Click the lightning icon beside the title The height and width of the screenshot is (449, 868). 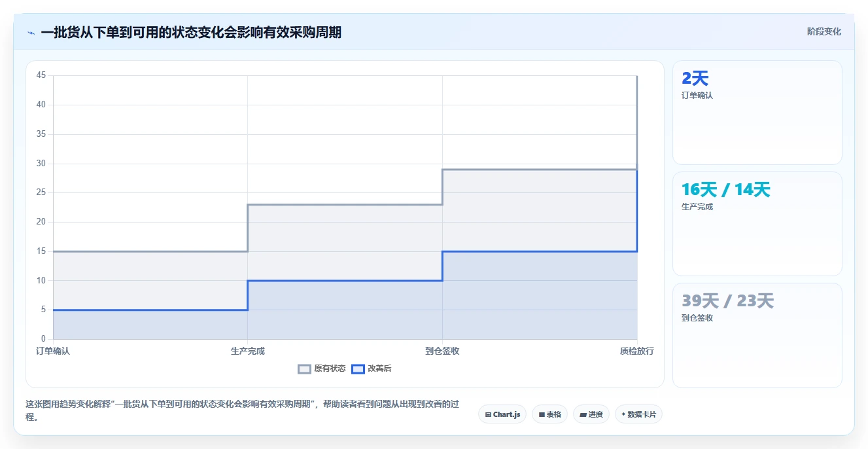coord(31,33)
